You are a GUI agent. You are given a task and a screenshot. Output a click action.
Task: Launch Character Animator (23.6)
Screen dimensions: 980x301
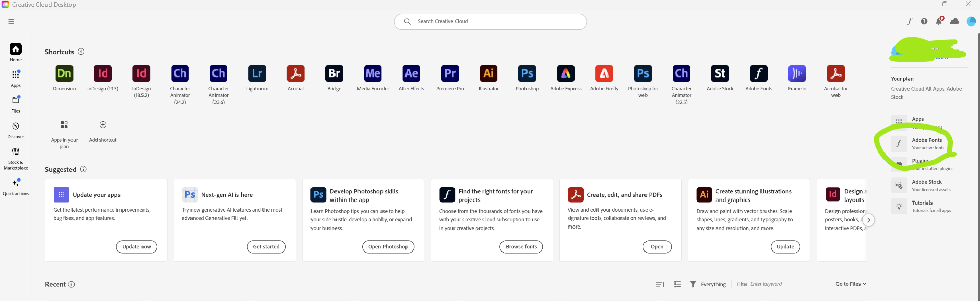coord(219,73)
